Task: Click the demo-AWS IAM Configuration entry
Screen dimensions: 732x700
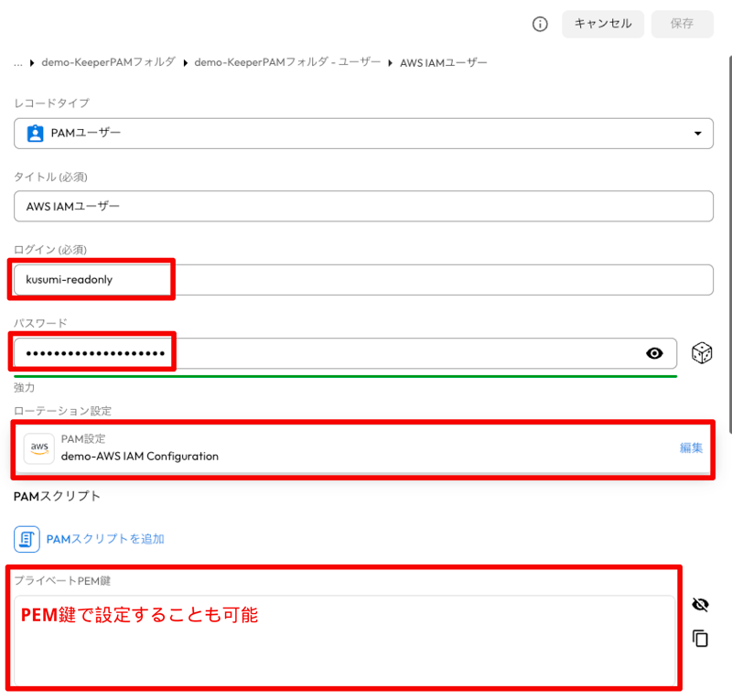Action: pos(140,457)
